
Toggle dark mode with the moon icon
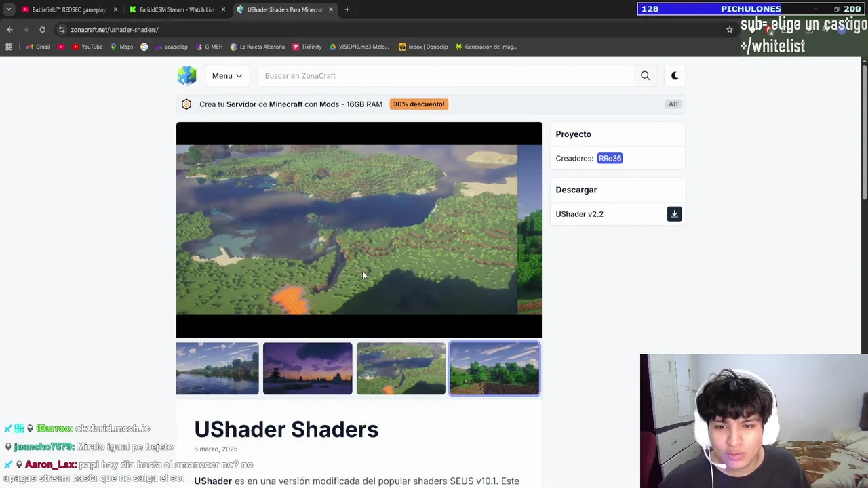point(675,76)
